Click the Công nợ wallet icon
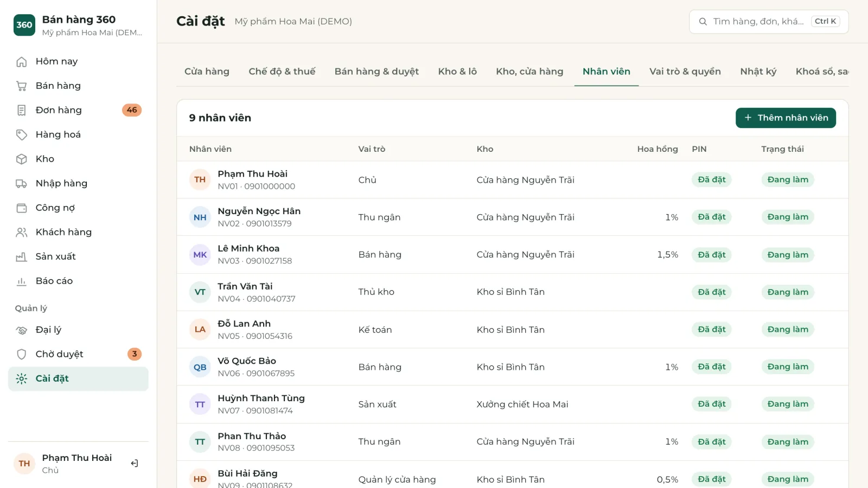 coord(22,208)
